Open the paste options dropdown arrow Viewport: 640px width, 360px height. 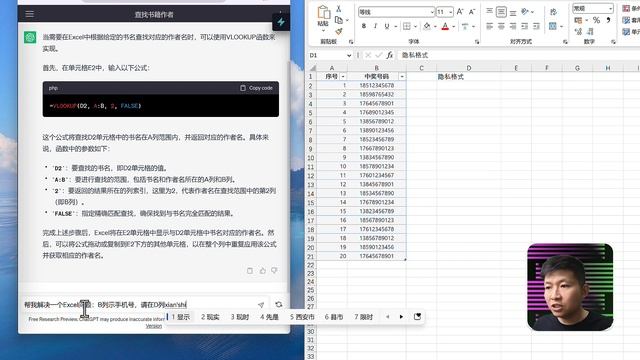point(323,30)
